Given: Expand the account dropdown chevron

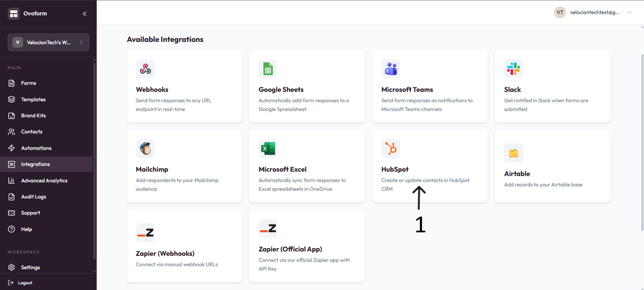Looking at the screenshot, I should [630, 12].
